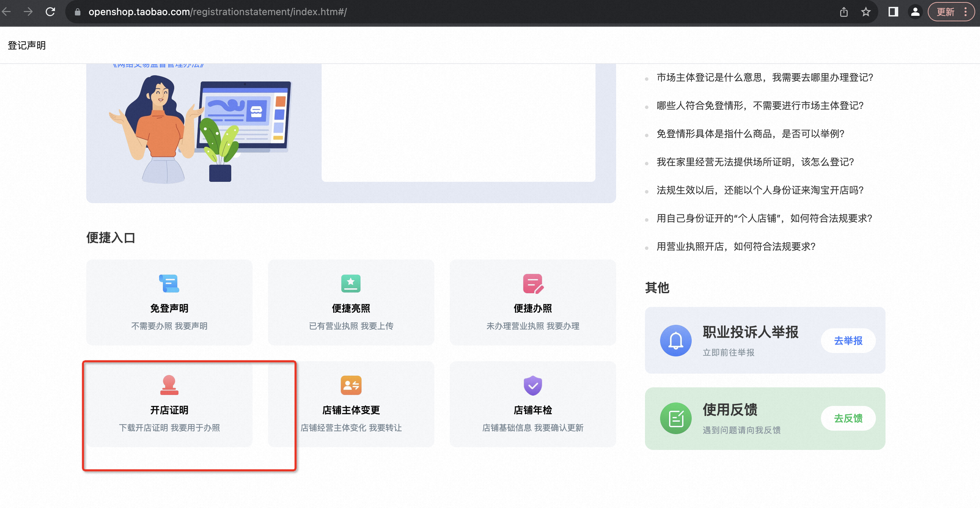Open the 免登声明 card title
Screen dimensions: 980x508
coord(169,308)
